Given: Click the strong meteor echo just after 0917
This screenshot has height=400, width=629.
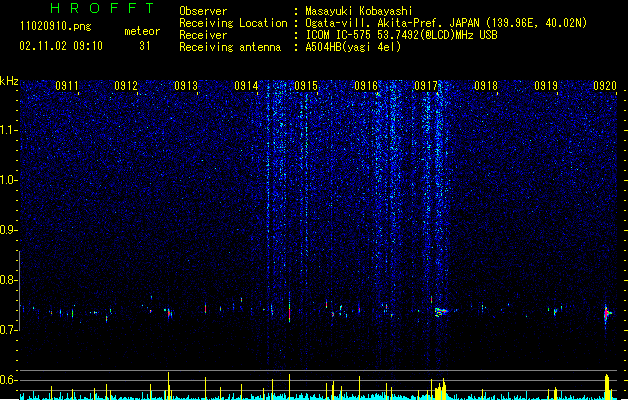Looking at the screenshot, I should tap(441, 312).
